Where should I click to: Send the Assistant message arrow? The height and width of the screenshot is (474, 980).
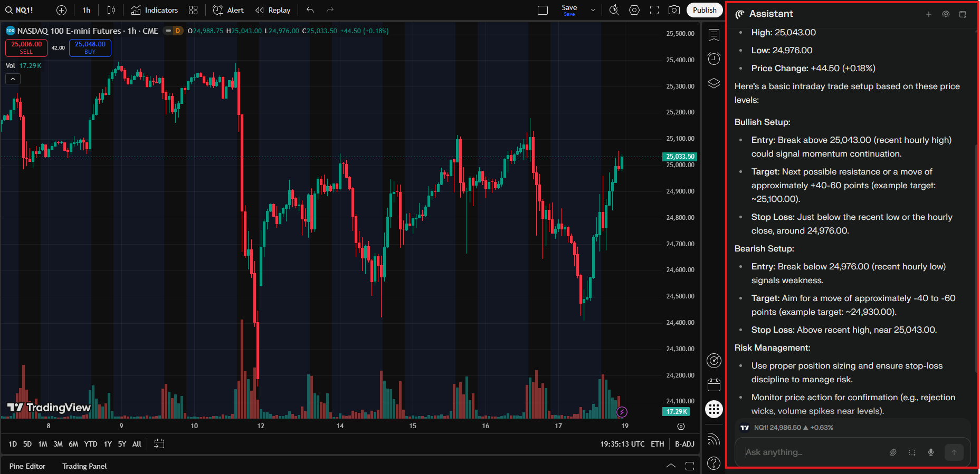pos(954,452)
